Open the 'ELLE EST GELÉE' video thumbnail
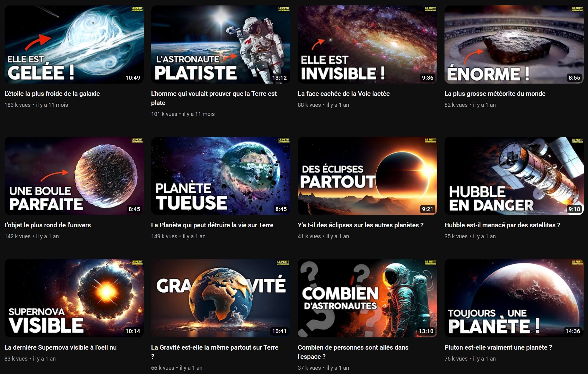This screenshot has width=588, height=374. click(x=74, y=44)
